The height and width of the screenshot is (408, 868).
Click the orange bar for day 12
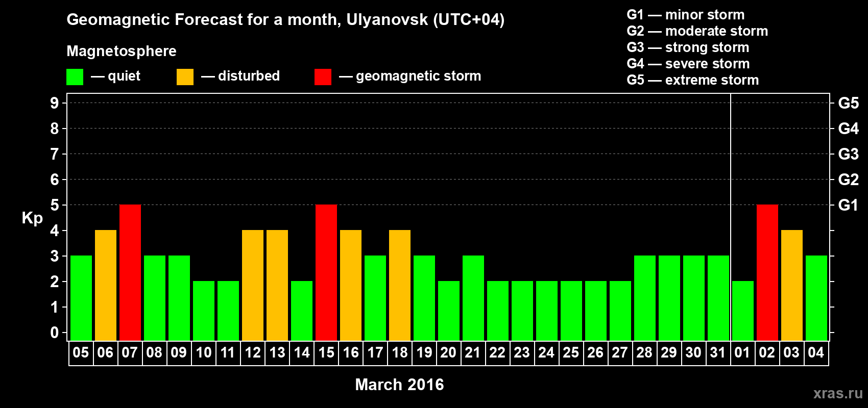pos(253,285)
